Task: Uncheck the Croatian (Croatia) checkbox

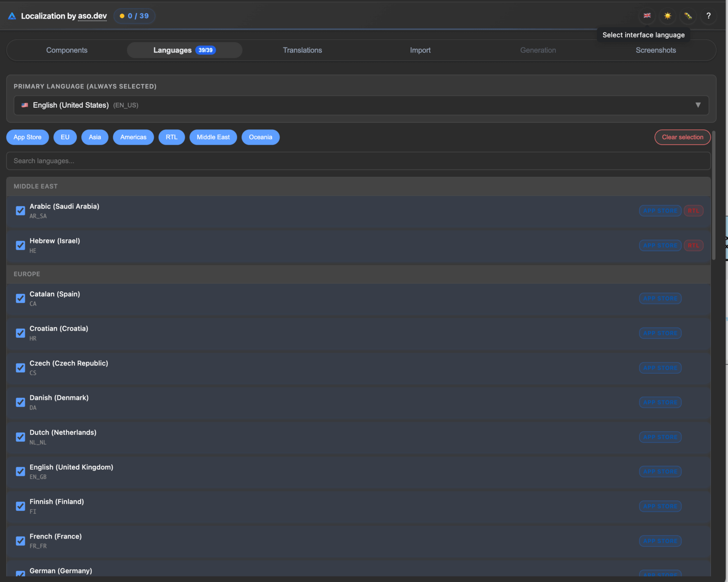Action: tap(20, 333)
